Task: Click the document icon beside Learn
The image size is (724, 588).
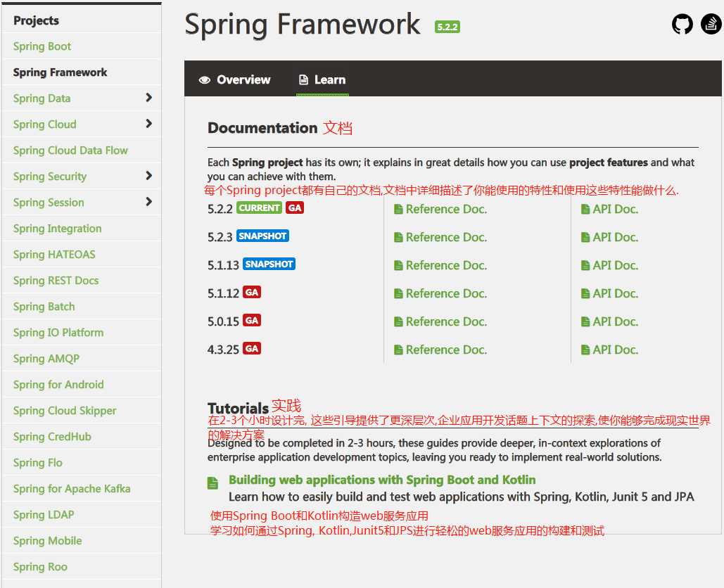Action: (303, 80)
